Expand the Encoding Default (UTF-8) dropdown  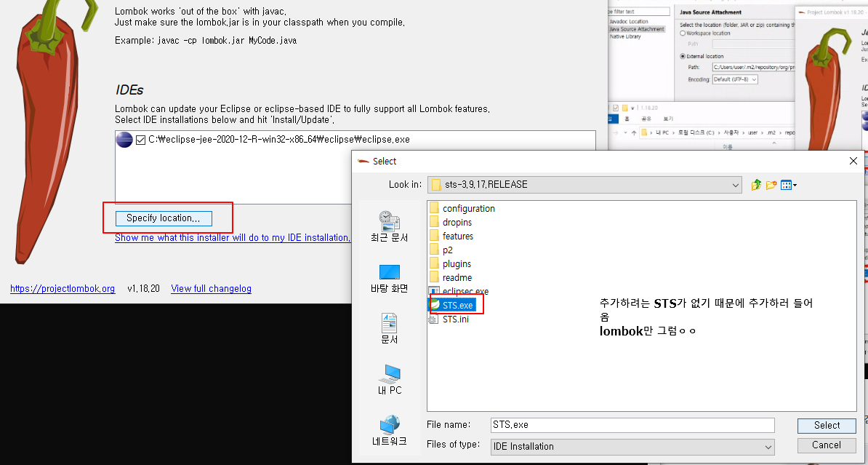[x=734, y=79]
